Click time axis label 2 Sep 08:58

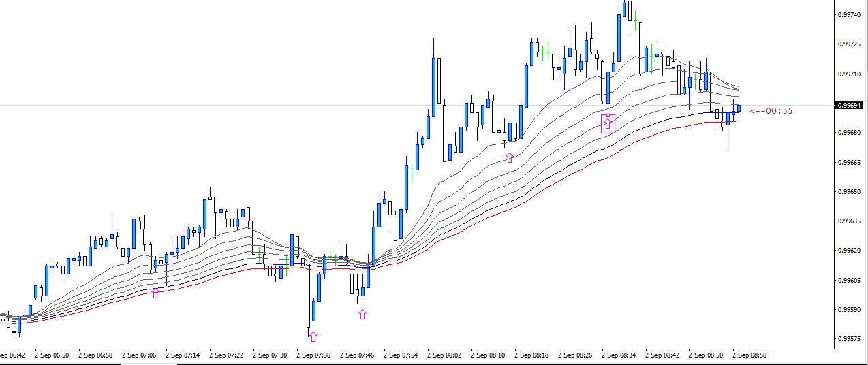(749, 355)
